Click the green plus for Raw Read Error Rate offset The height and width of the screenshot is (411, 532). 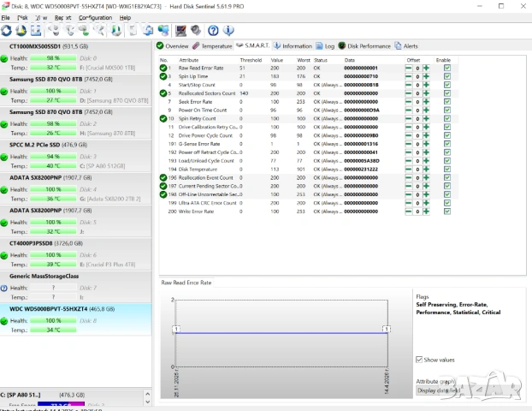426,68
